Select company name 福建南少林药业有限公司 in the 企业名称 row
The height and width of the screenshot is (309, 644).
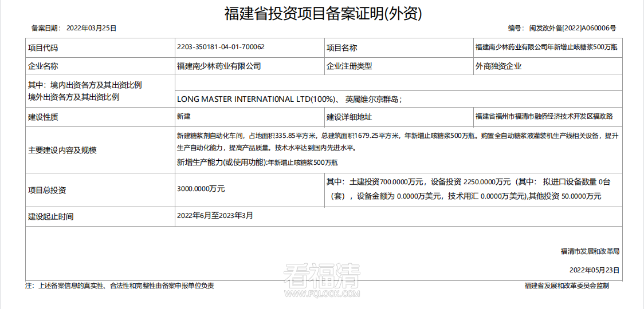coord(219,66)
